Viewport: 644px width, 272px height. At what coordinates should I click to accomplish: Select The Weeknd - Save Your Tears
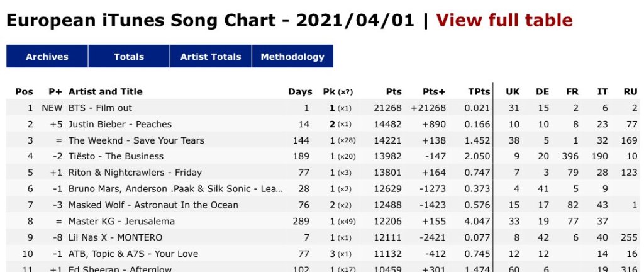point(136,140)
